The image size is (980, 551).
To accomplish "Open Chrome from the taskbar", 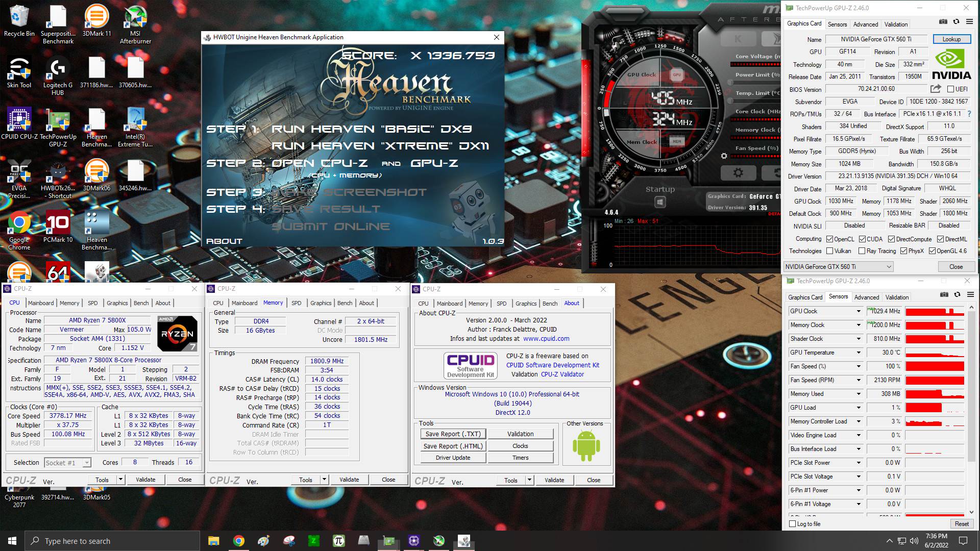I will pos(238,541).
